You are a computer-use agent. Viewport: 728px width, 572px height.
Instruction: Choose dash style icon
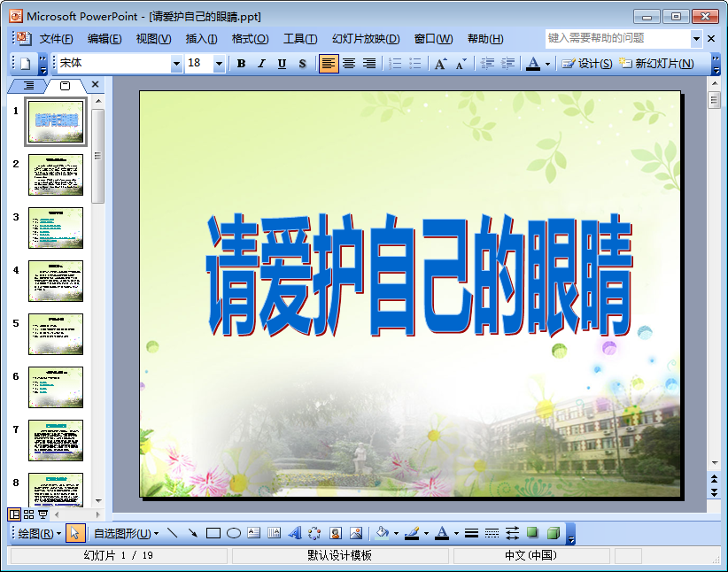click(492, 533)
